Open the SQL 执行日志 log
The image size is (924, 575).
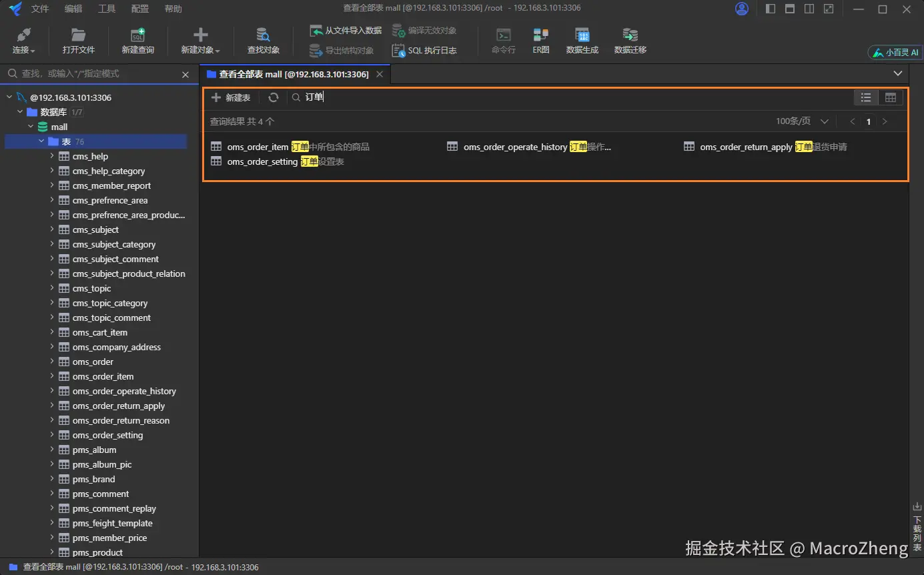[x=424, y=51]
